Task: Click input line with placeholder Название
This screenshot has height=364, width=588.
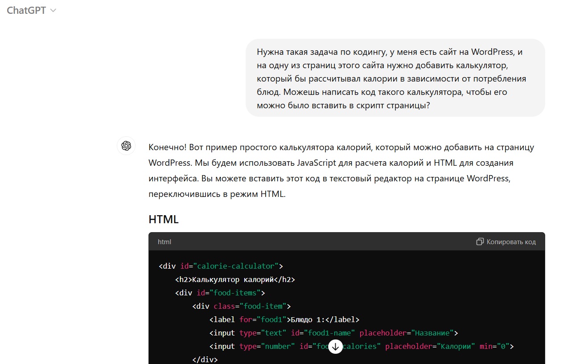Action: tap(334, 333)
